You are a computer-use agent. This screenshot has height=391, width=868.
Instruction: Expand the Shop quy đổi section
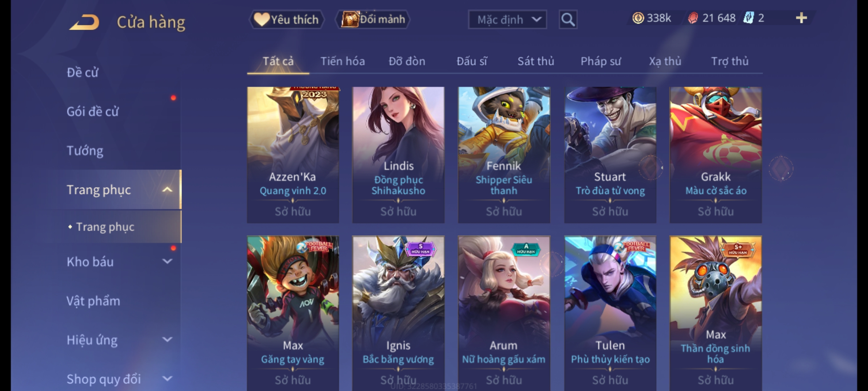click(x=167, y=379)
